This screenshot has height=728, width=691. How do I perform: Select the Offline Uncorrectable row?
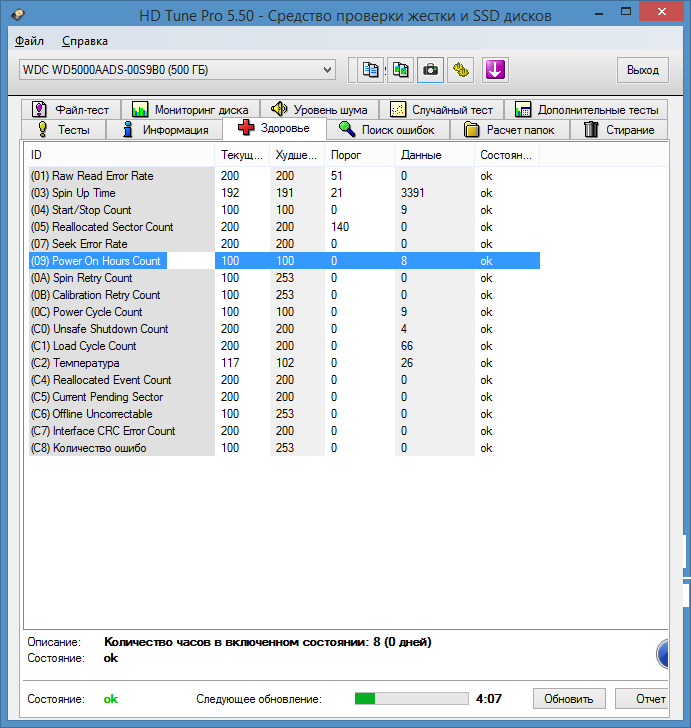(x=284, y=414)
